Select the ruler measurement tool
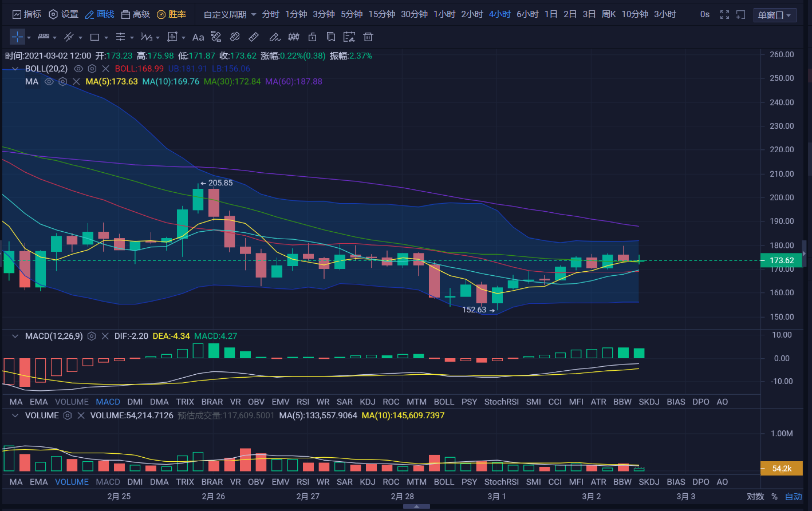Viewport: 812px width, 511px height. [x=254, y=37]
